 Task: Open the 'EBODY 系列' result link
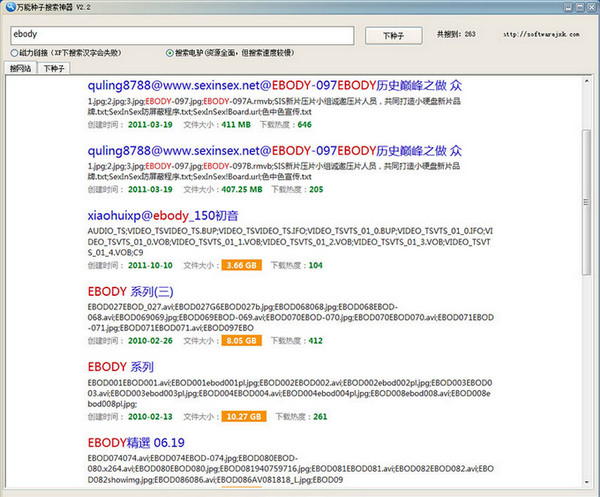coord(121,366)
